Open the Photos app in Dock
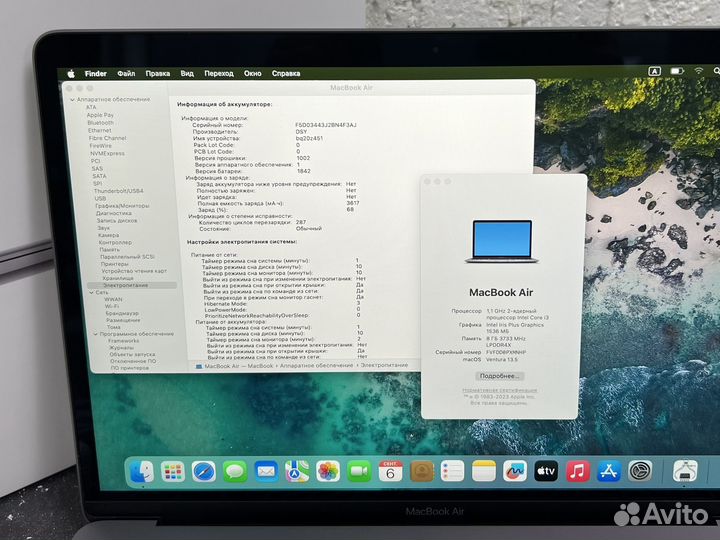Screen dimensions: 720x540 328,472
